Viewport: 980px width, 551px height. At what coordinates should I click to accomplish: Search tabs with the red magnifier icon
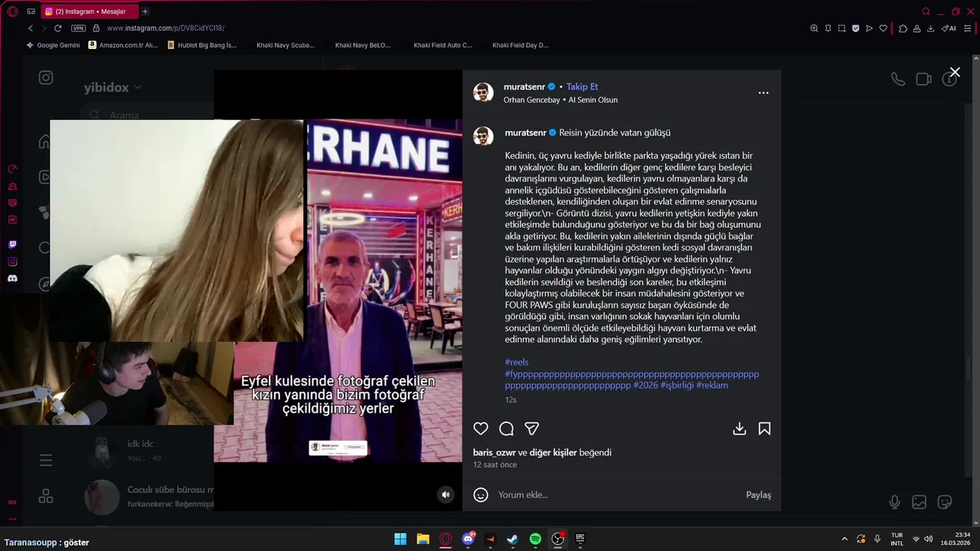(x=926, y=11)
